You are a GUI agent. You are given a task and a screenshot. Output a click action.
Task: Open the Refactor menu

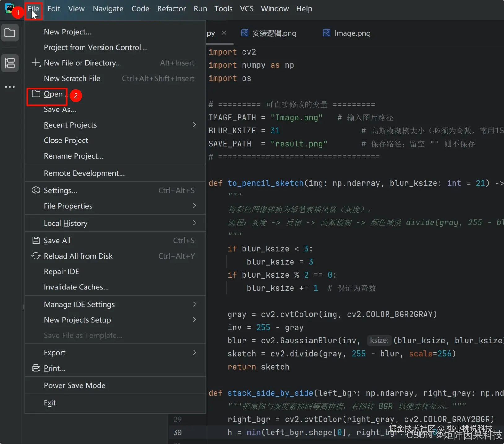coord(171,9)
